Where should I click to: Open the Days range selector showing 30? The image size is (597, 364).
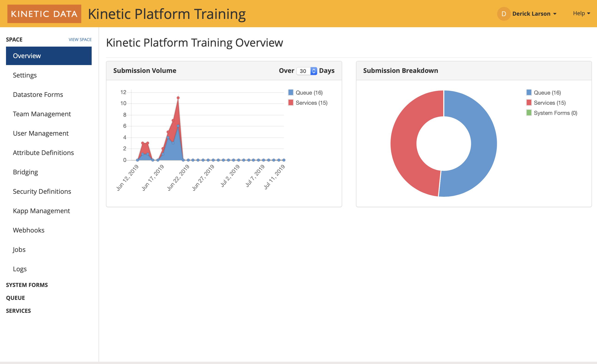tap(307, 71)
